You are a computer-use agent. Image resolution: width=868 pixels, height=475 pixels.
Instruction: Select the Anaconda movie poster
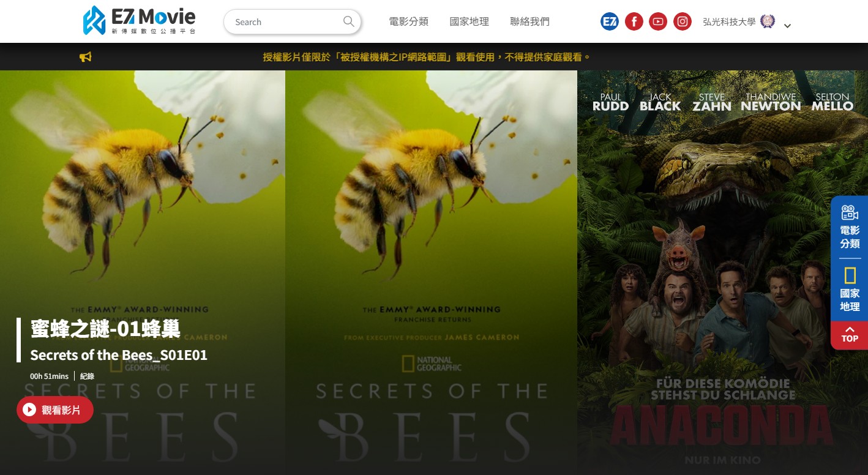click(x=722, y=272)
